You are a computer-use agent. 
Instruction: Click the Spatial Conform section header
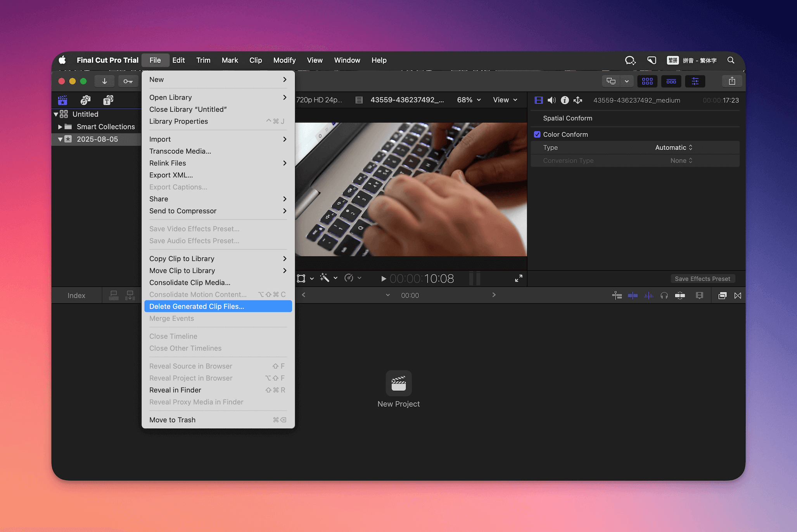[x=567, y=118]
